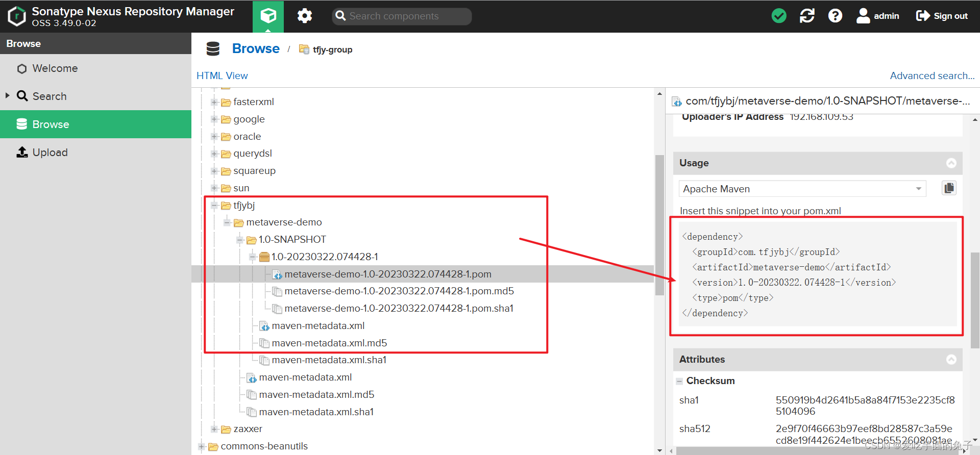This screenshot has height=455, width=980.
Task: Click the commons-beanutils folder icon
Action: pyautogui.click(x=213, y=446)
